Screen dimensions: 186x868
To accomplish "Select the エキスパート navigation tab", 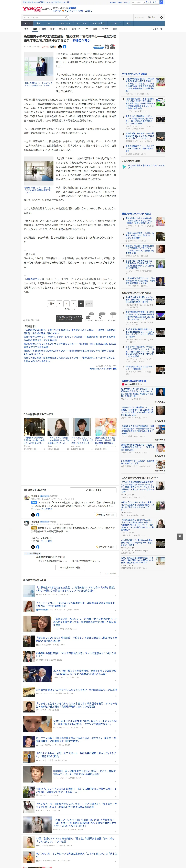I will (64, 24).
